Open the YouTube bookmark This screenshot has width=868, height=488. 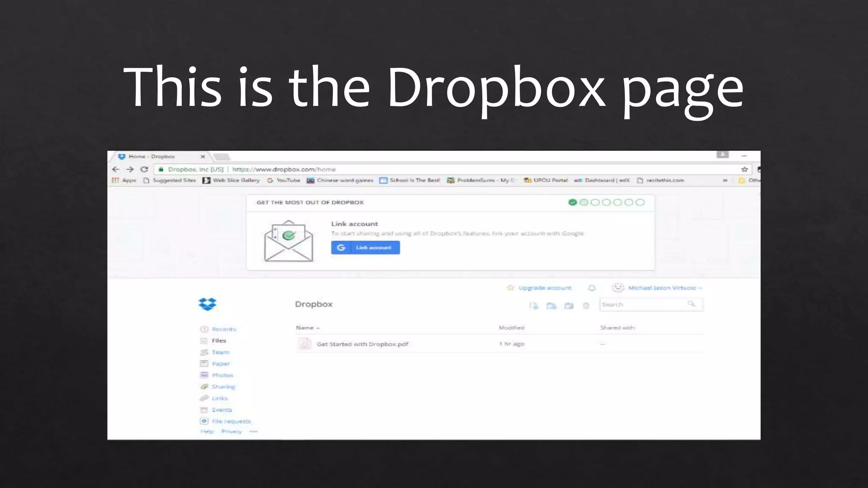tap(284, 180)
